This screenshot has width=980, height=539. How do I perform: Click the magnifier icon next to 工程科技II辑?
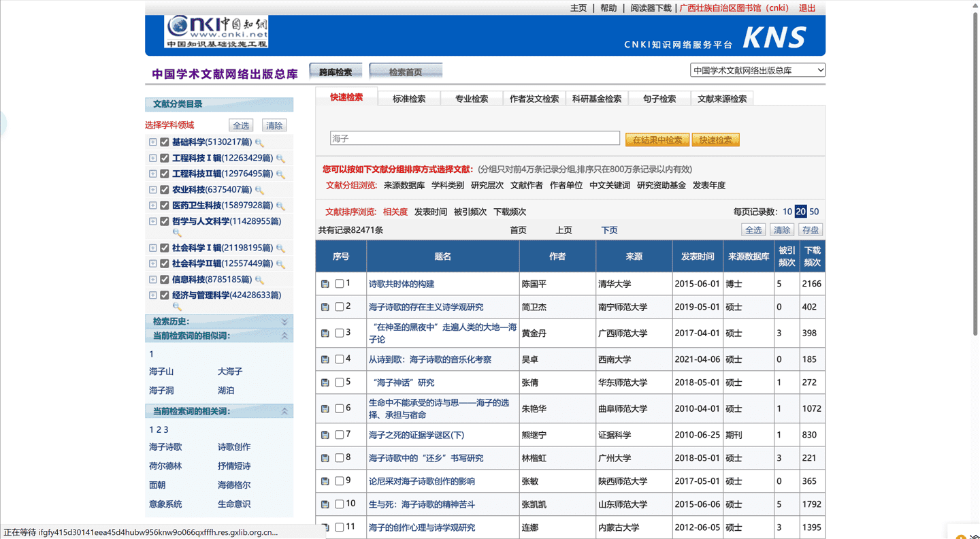pos(280,174)
